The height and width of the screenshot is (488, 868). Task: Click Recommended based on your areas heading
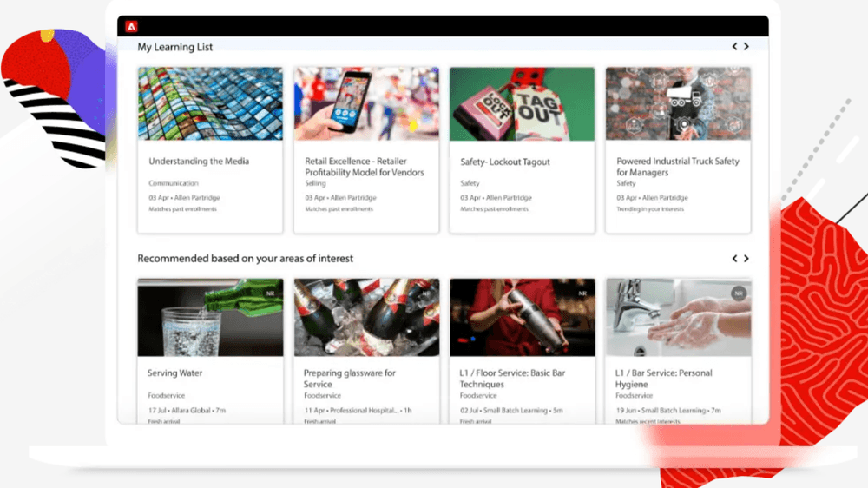point(245,259)
